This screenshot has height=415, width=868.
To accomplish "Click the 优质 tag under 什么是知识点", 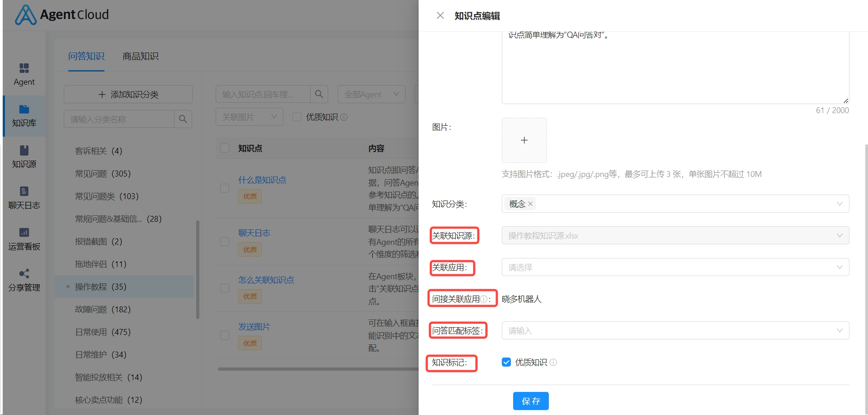I will coord(250,196).
